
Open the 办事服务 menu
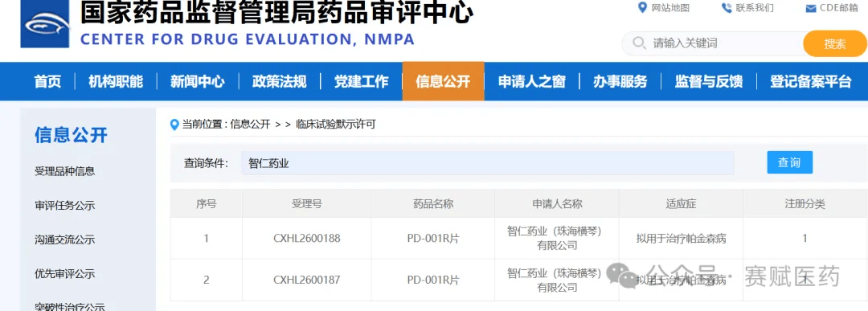coord(620,81)
